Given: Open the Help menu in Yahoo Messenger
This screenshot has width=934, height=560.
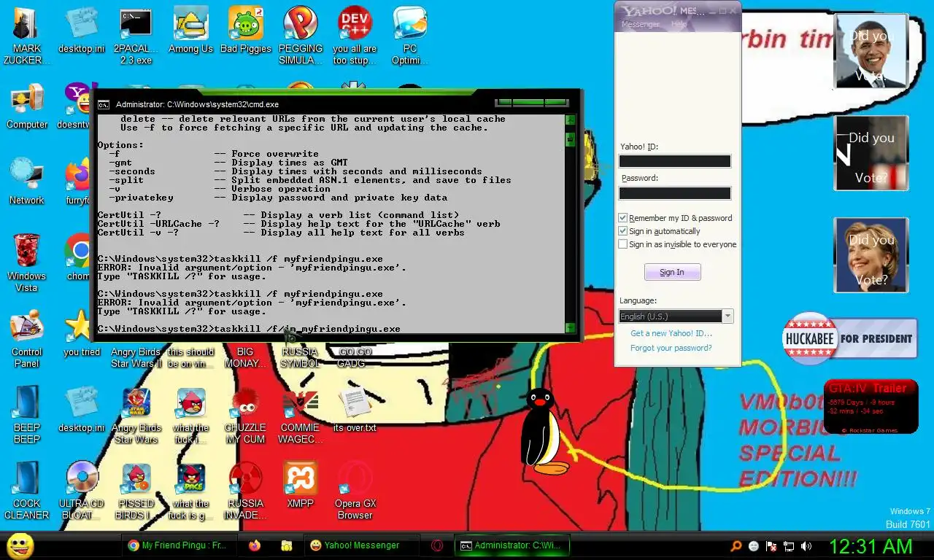Looking at the screenshot, I should click(x=679, y=24).
